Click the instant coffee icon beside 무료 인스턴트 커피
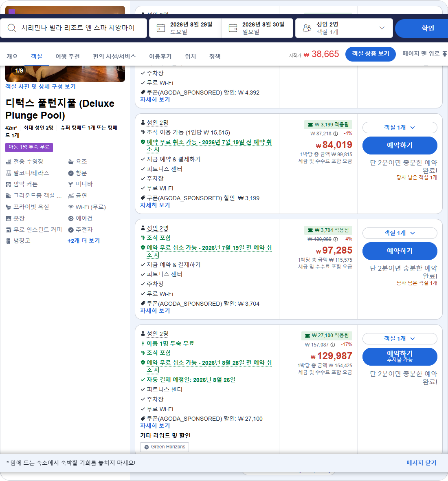 (9, 230)
